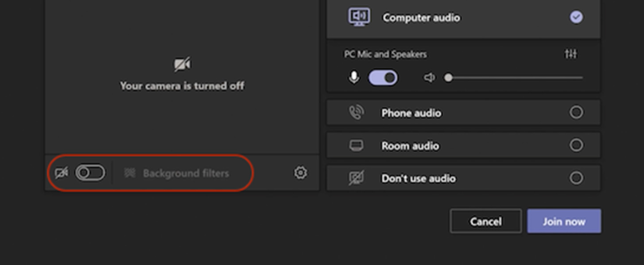Click the Join now button
Viewport: 644px width, 265px height.
pos(564,221)
